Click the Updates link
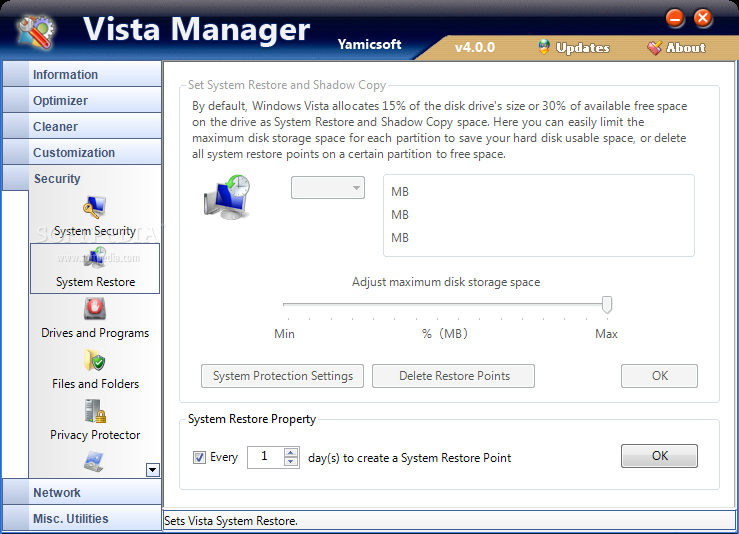 pos(583,48)
